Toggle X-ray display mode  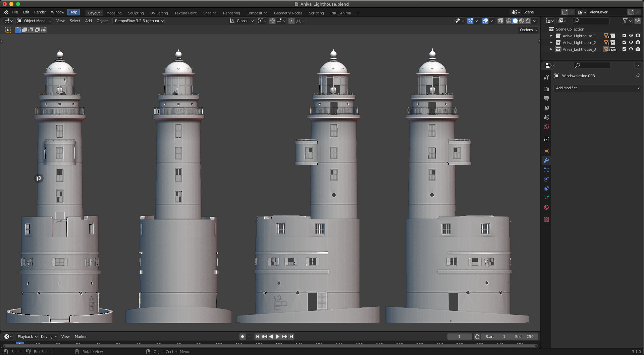pos(500,21)
